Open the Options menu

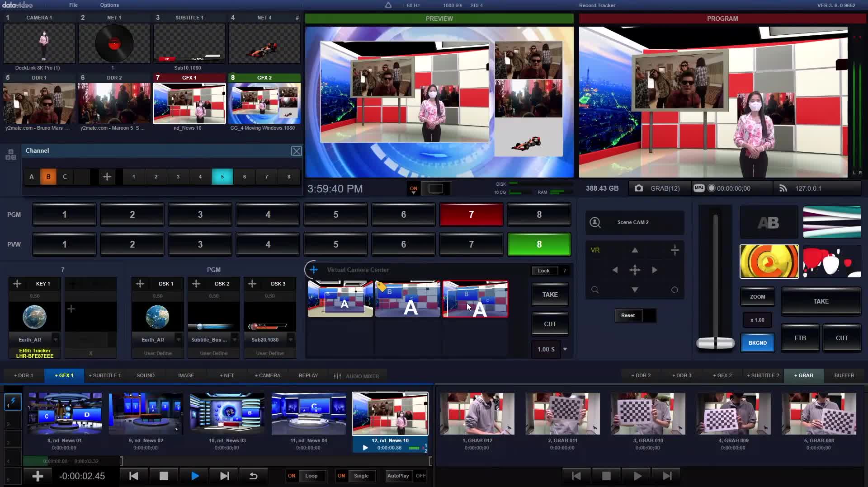coord(109,5)
